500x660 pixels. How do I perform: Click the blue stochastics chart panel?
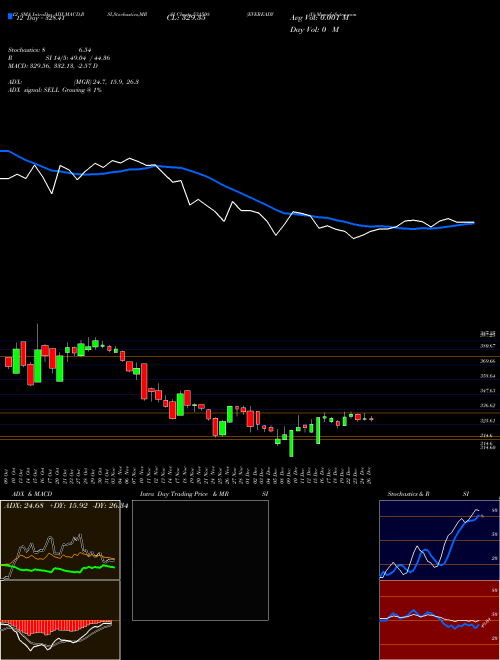[439, 540]
